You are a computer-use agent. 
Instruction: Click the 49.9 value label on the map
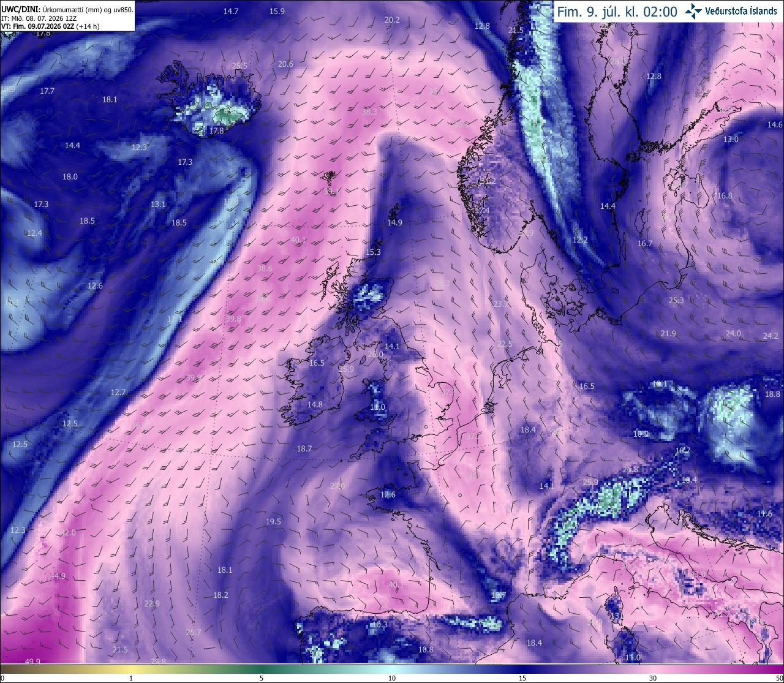[32, 662]
